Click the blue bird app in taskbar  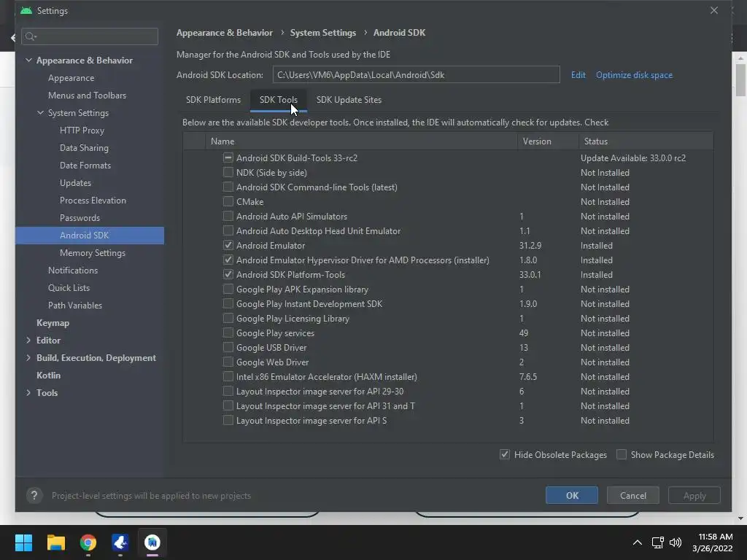coord(120,542)
